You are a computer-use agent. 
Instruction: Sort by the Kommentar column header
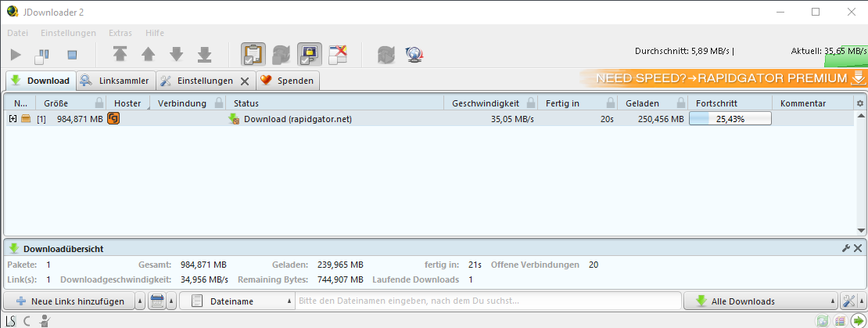[x=812, y=103]
